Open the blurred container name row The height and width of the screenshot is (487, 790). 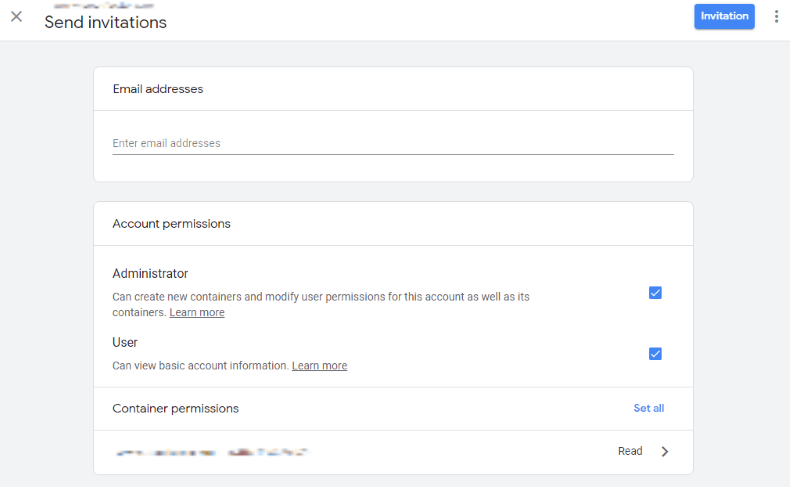pyautogui.click(x=212, y=453)
